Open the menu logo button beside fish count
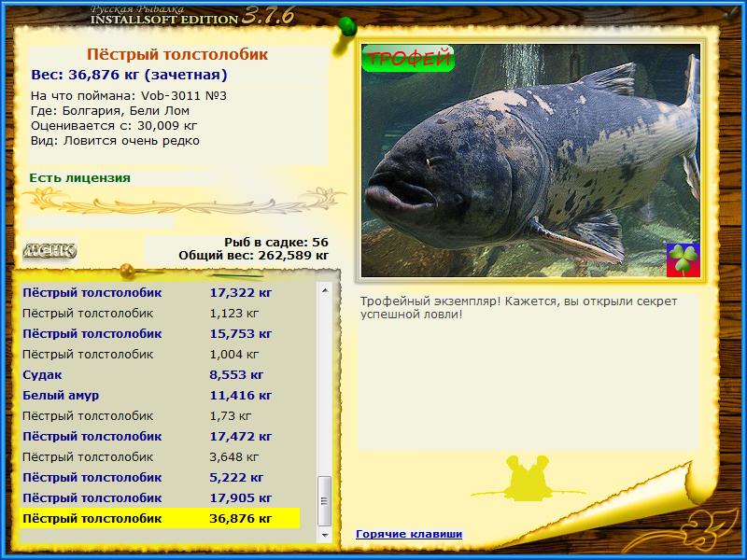The height and width of the screenshot is (560, 747). coord(50,250)
